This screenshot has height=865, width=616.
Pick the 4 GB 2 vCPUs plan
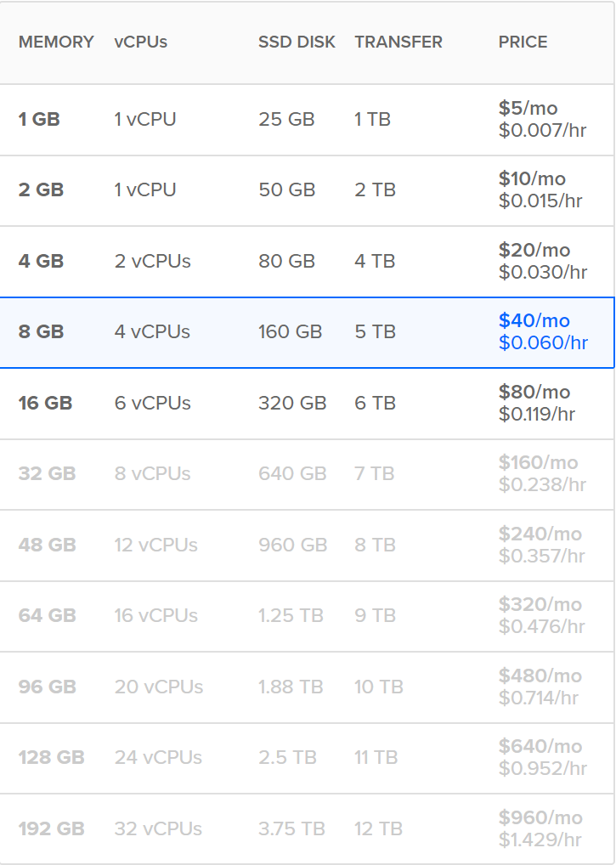tap(307, 262)
